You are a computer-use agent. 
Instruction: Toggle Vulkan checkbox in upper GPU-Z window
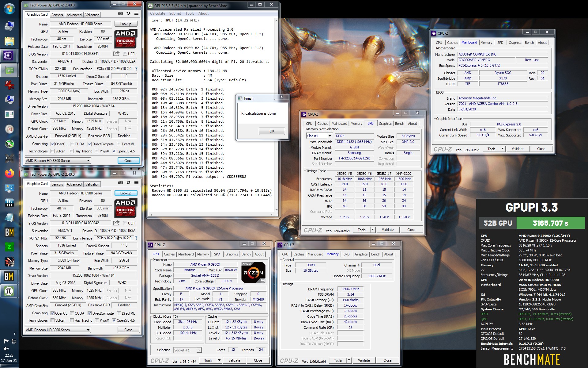point(53,151)
